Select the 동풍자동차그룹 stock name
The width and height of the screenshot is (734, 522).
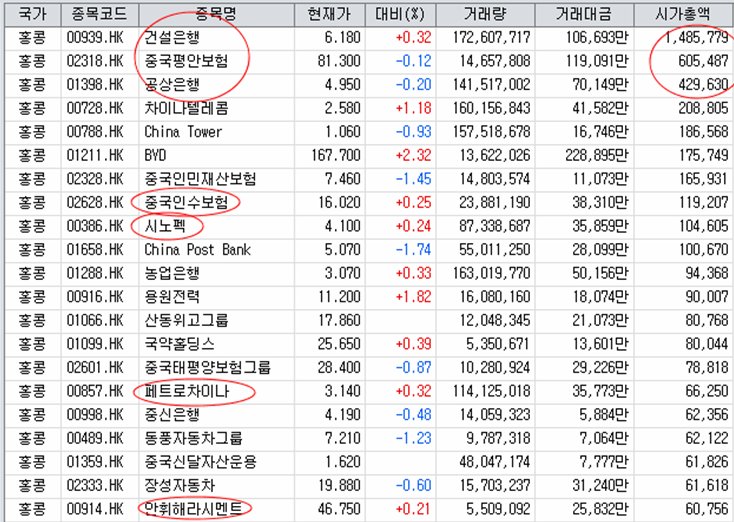pos(193,438)
